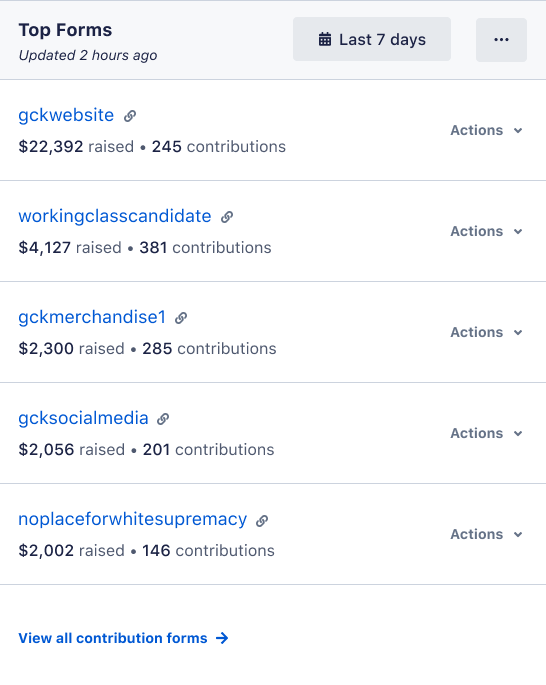Screen dimensions: 546x685
Task: Click View all contribution forms link
Action: tap(113, 638)
